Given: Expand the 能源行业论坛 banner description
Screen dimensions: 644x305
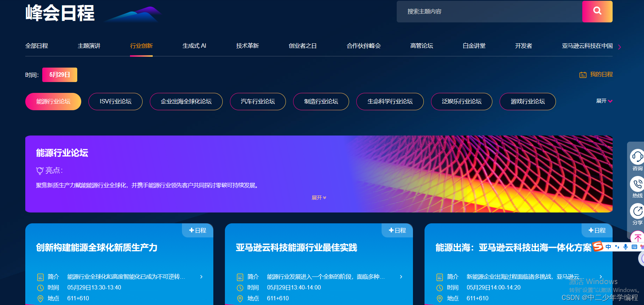Looking at the screenshot, I should [x=319, y=198].
